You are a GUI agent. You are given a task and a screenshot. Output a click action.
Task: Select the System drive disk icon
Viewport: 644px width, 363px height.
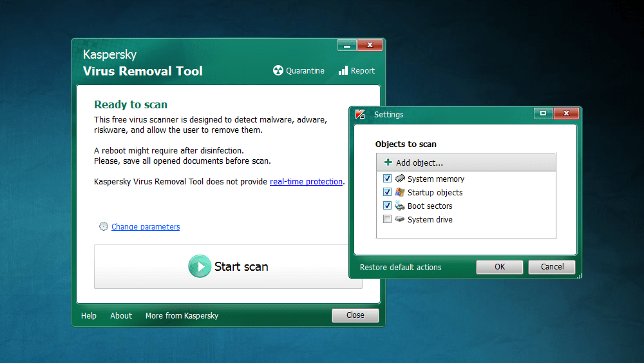[400, 219]
